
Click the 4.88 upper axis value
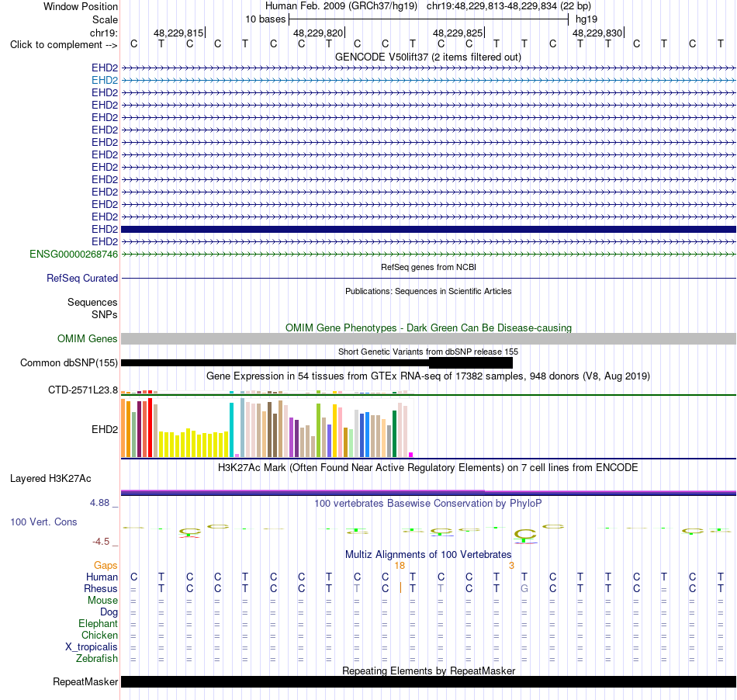(x=99, y=503)
